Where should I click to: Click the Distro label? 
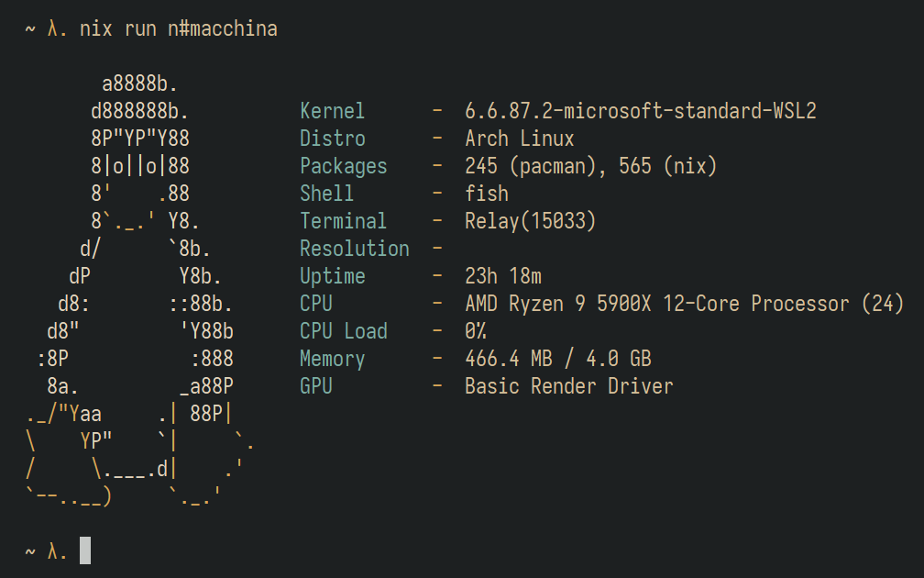click(332, 139)
